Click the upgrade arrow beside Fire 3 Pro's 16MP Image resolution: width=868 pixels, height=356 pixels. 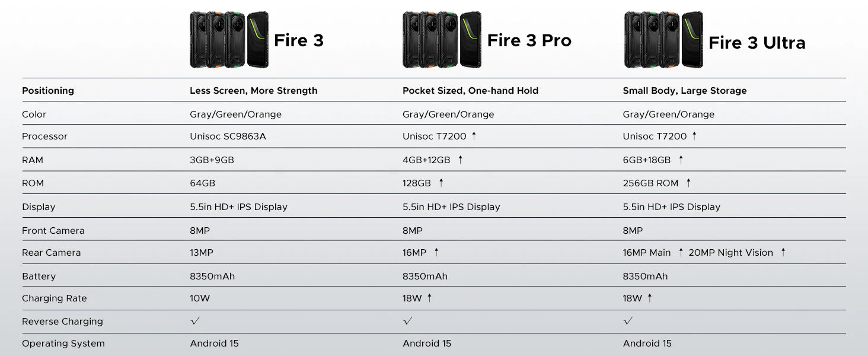click(x=436, y=252)
